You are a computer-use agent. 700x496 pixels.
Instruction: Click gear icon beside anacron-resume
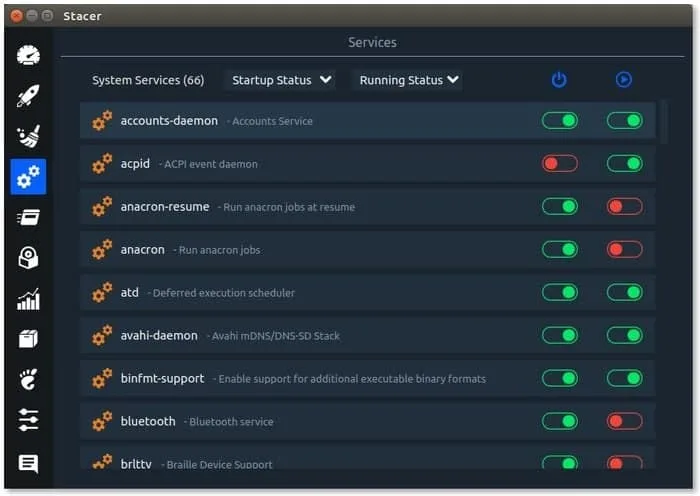tap(102, 206)
